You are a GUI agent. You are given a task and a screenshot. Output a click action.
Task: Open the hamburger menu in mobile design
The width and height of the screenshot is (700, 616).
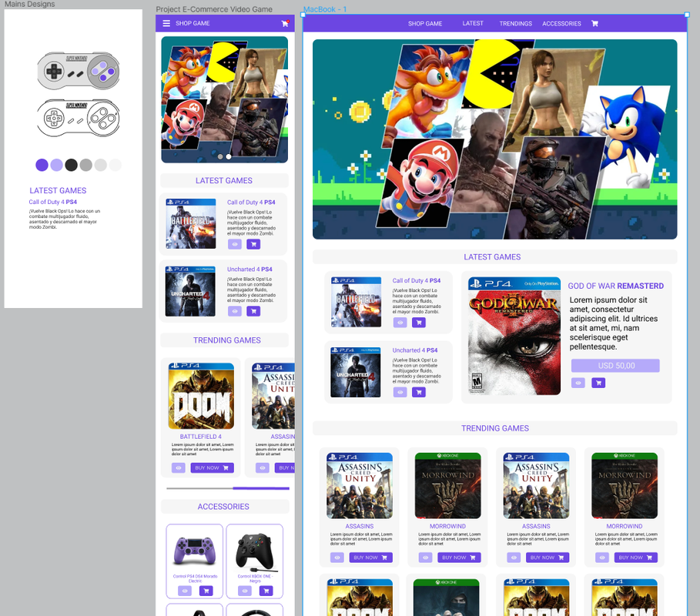click(166, 23)
